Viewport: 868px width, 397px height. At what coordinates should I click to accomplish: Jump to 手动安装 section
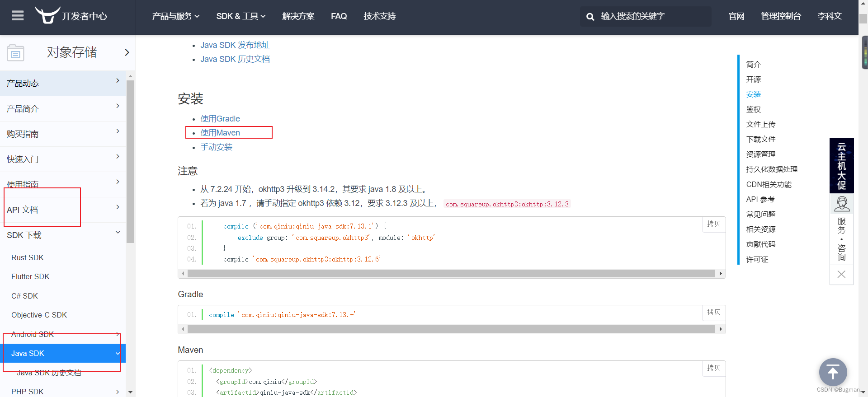(x=216, y=147)
